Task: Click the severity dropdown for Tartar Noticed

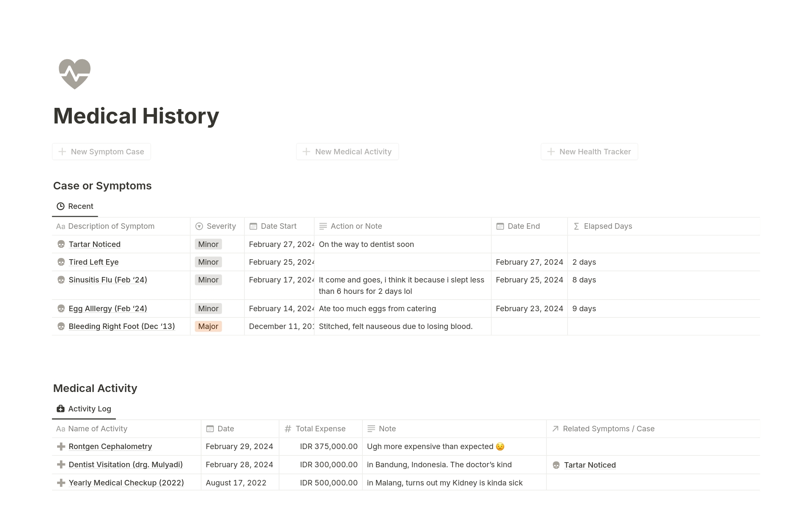Action: point(208,244)
